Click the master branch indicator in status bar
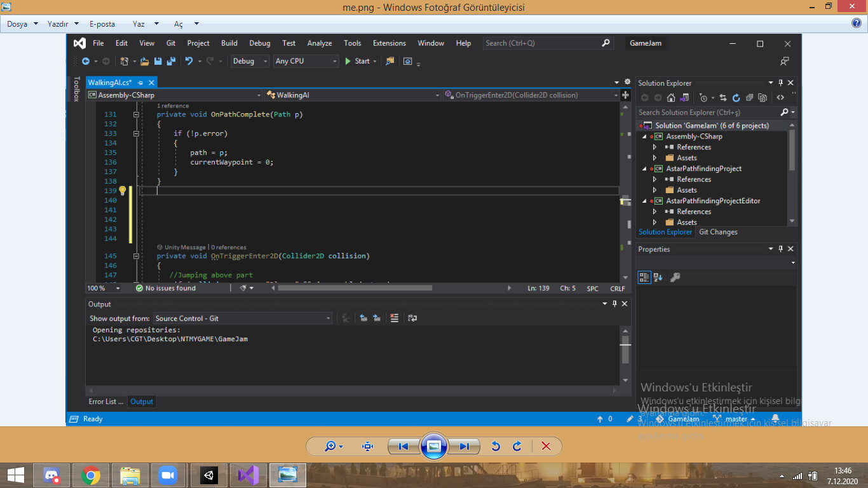 click(x=736, y=419)
